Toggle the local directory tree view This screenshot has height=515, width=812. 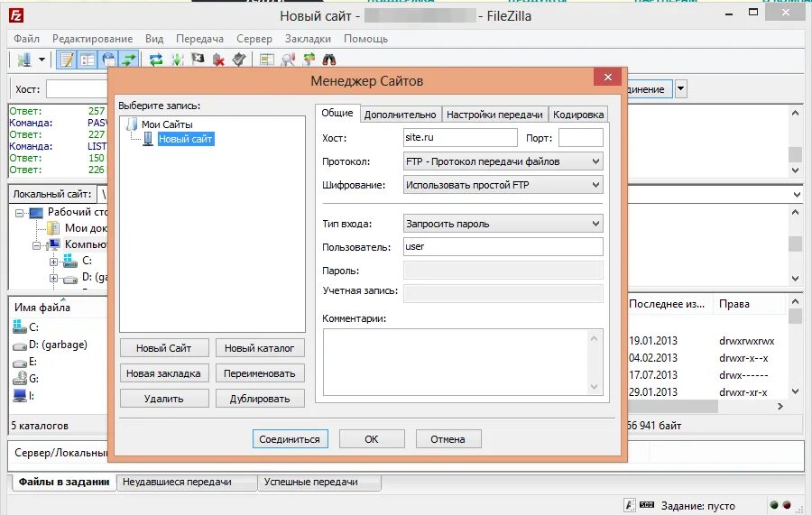88,60
